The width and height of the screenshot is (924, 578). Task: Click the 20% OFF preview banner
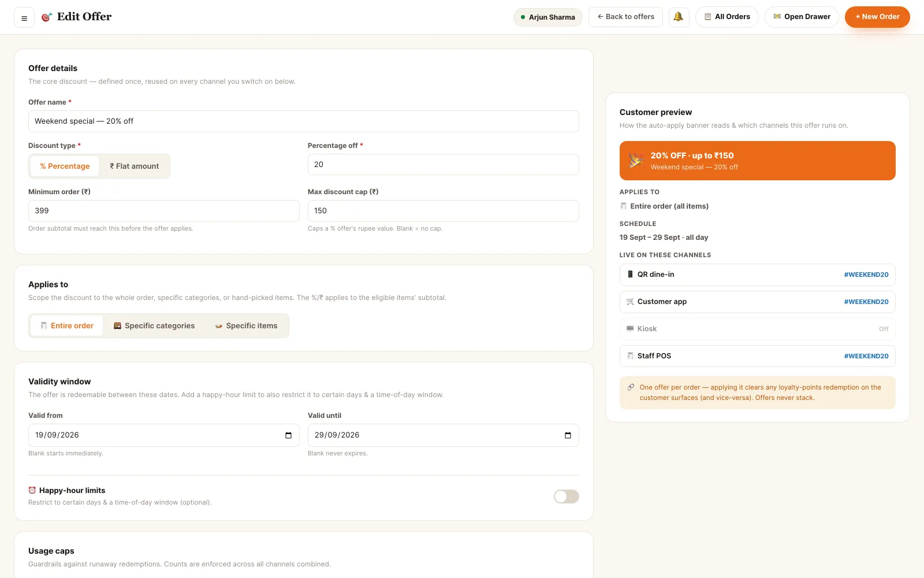click(x=758, y=161)
